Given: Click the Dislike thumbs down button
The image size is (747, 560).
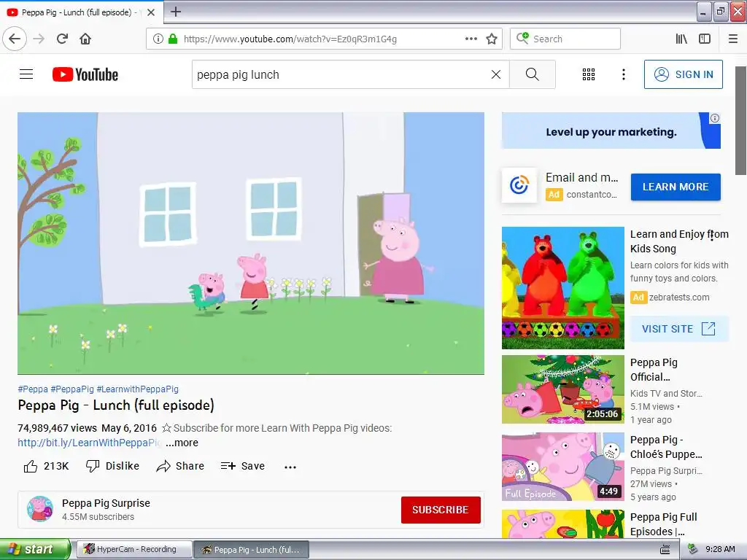Looking at the screenshot, I should click(112, 466).
